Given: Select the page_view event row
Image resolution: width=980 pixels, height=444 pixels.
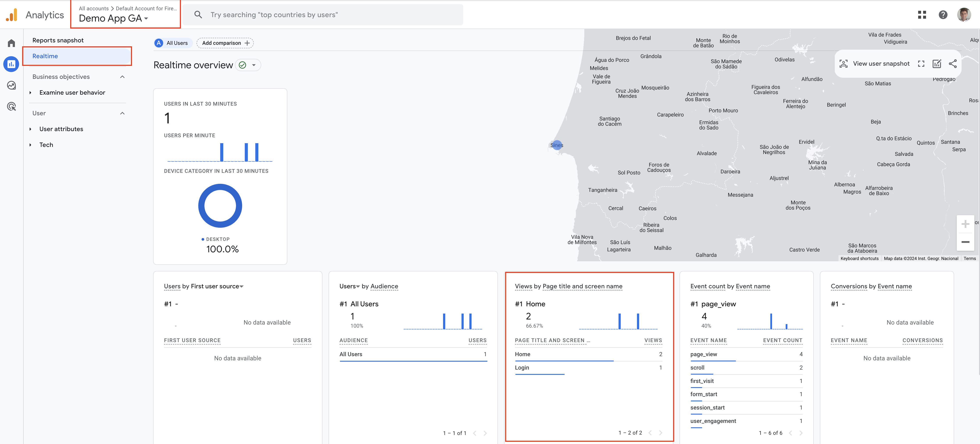Looking at the screenshot, I should point(746,354).
